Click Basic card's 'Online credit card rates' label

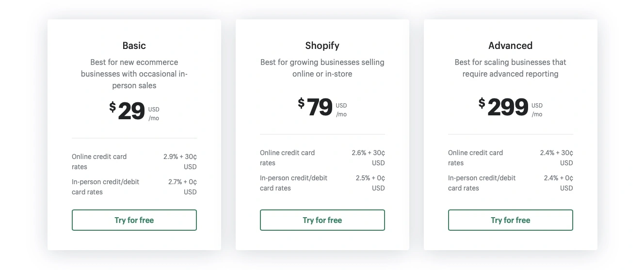pyautogui.click(x=99, y=161)
